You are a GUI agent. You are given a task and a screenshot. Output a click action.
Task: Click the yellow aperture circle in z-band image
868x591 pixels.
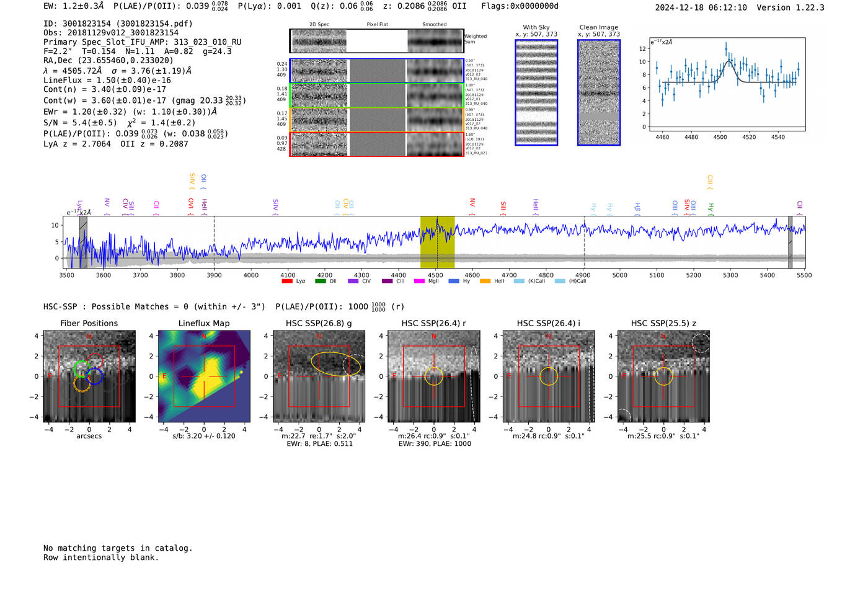tap(663, 376)
